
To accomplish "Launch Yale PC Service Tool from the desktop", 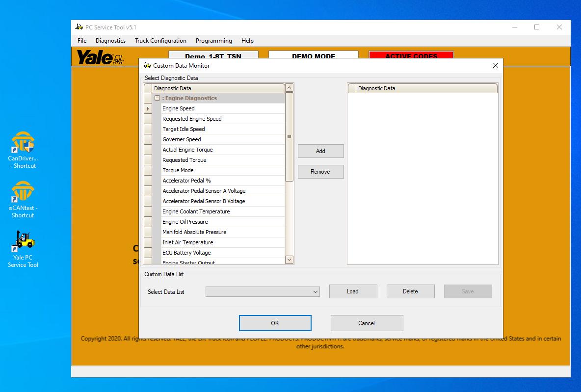I will (23, 243).
